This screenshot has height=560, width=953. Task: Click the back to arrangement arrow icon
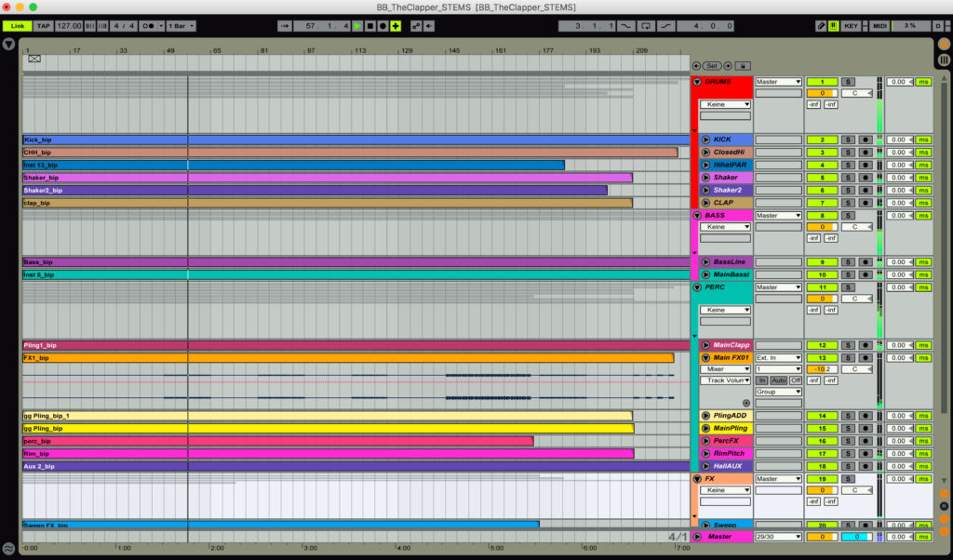[429, 26]
